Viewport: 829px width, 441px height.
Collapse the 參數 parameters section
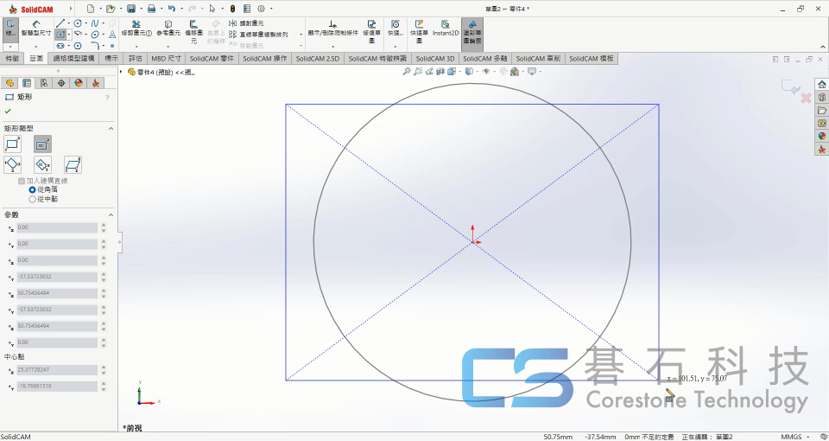pos(111,215)
